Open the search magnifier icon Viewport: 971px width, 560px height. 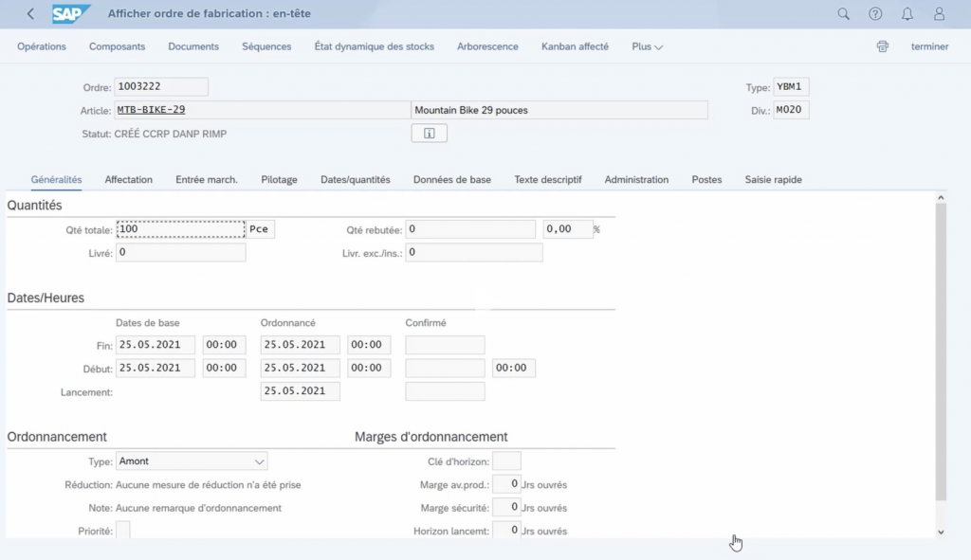[x=843, y=14]
